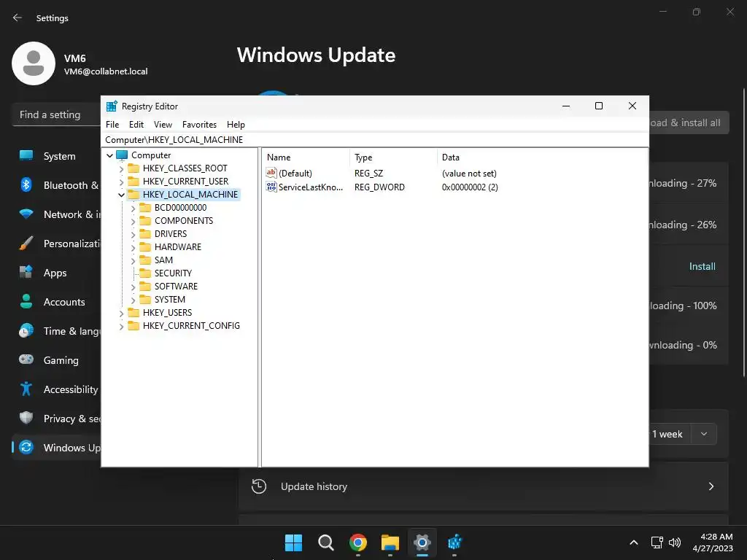Image resolution: width=747 pixels, height=560 pixels.
Task: Collapse the Computer root node
Action: point(110,155)
